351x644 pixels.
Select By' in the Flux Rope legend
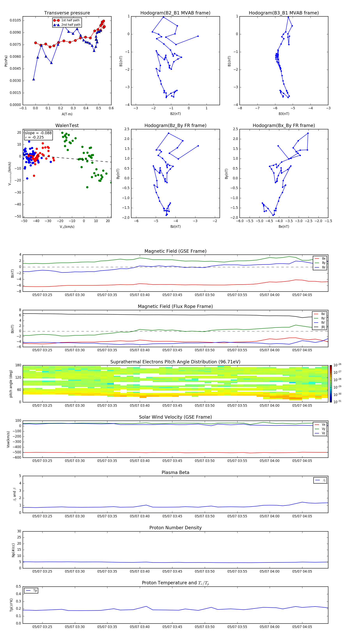coord(320,318)
